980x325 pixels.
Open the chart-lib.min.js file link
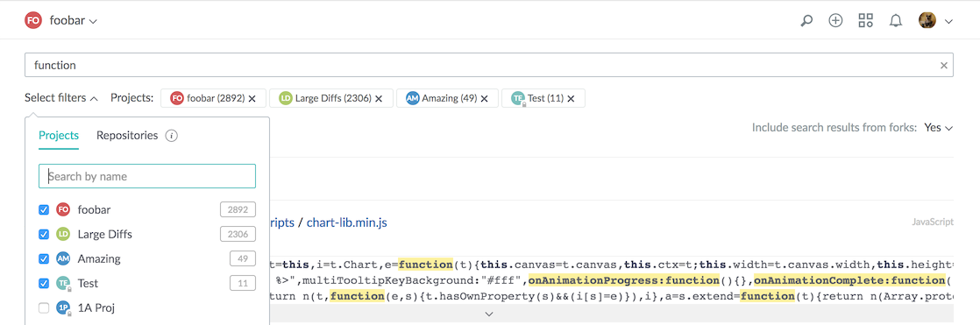(x=347, y=223)
